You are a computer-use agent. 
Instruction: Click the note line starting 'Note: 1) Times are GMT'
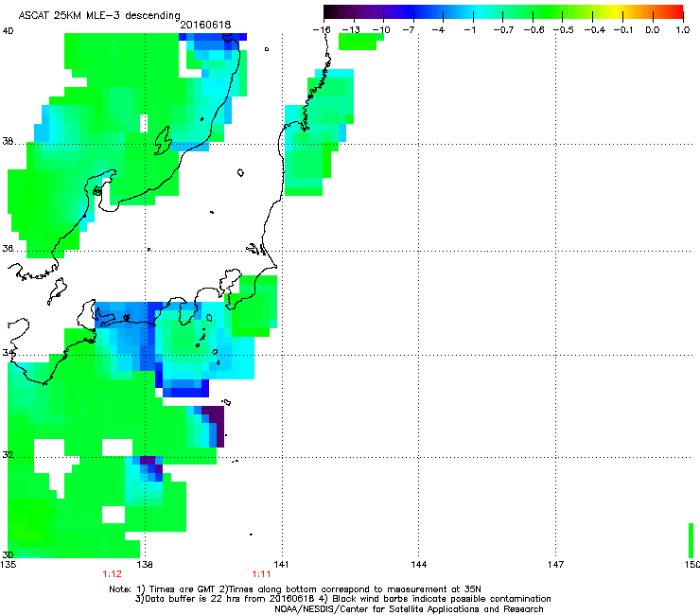pyautogui.click(x=295, y=589)
